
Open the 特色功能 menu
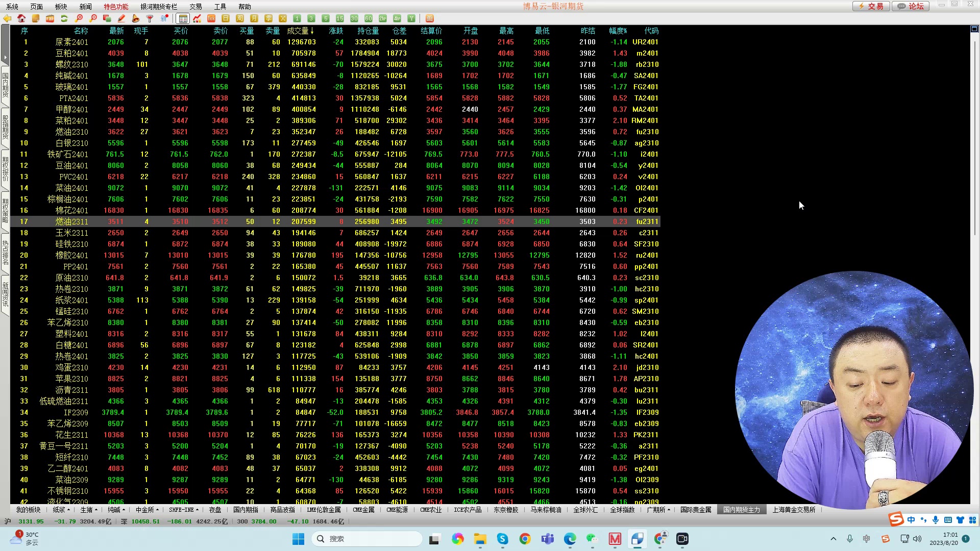(x=116, y=7)
